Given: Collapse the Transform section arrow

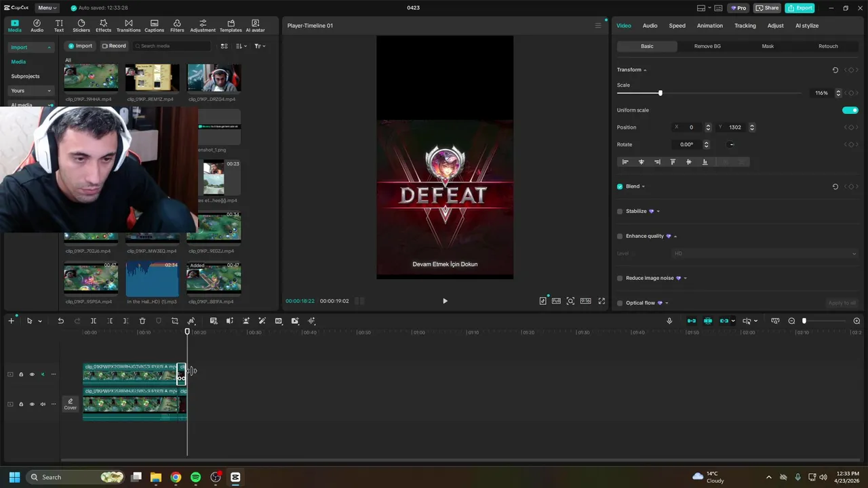Looking at the screenshot, I should click(x=645, y=70).
